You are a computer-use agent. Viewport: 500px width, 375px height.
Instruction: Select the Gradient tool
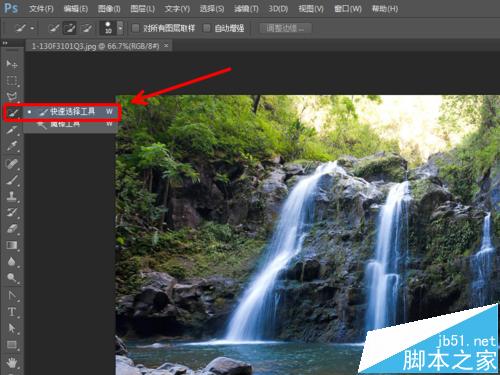[12, 245]
